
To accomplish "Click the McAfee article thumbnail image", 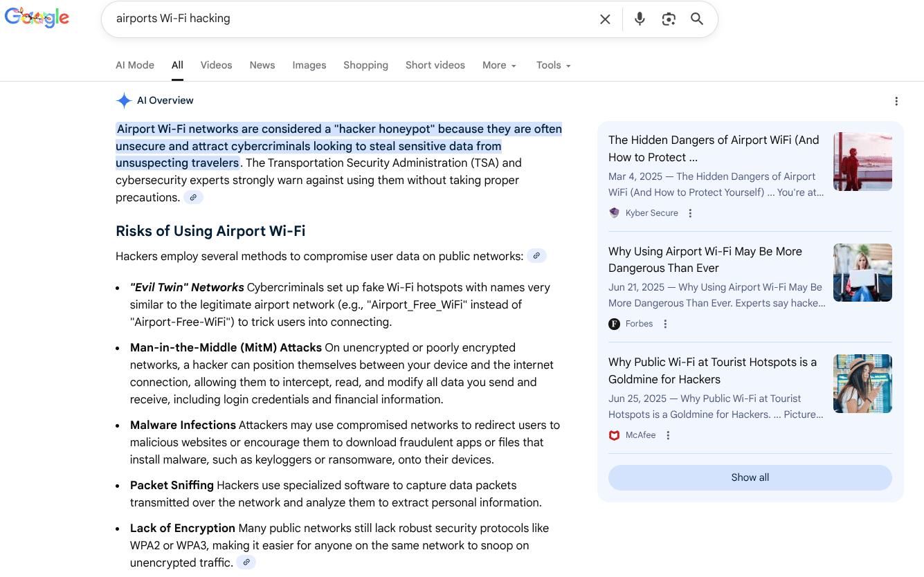I will pos(862,383).
